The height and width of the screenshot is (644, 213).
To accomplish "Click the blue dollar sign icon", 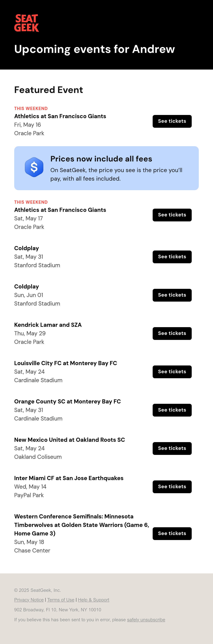I will tap(34, 167).
